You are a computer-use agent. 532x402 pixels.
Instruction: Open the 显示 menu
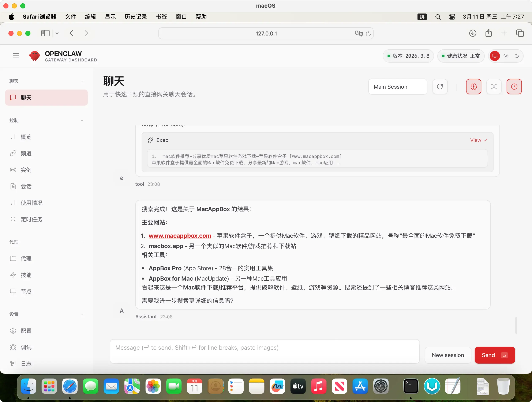coord(110,17)
